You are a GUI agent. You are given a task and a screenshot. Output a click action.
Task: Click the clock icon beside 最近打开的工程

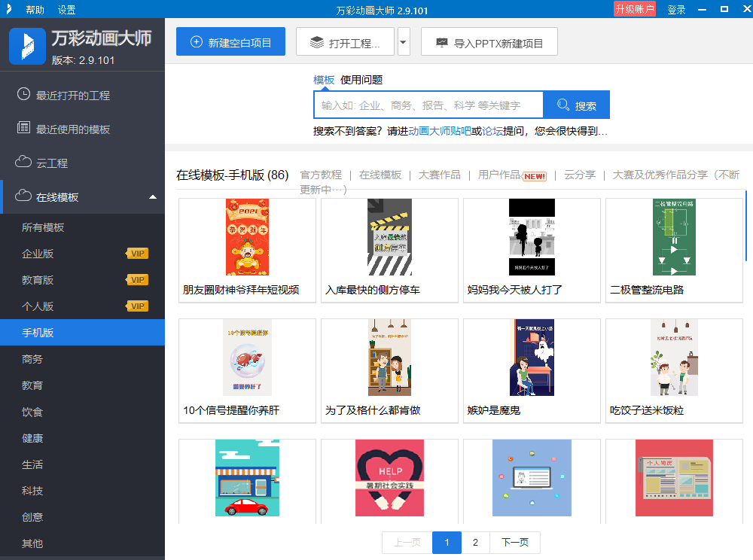(22, 95)
